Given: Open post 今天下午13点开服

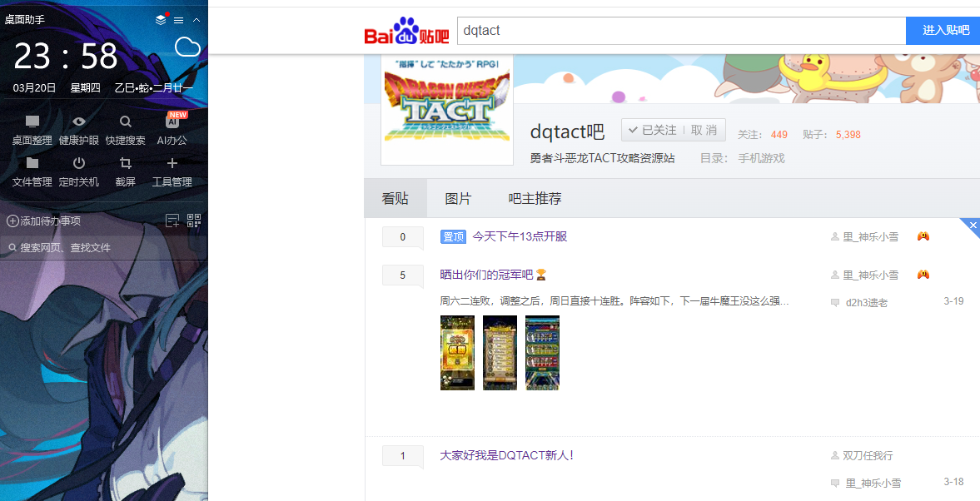Looking at the screenshot, I should (520, 236).
